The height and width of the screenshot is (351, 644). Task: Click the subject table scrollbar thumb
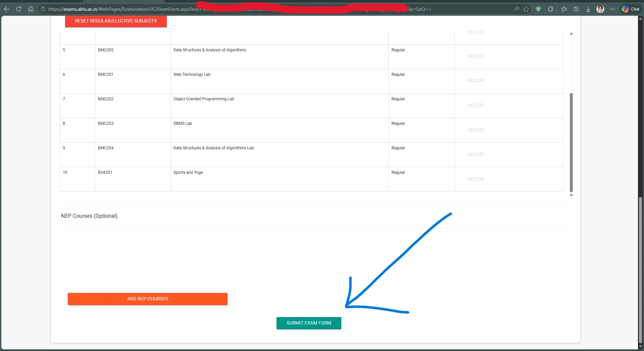point(571,142)
